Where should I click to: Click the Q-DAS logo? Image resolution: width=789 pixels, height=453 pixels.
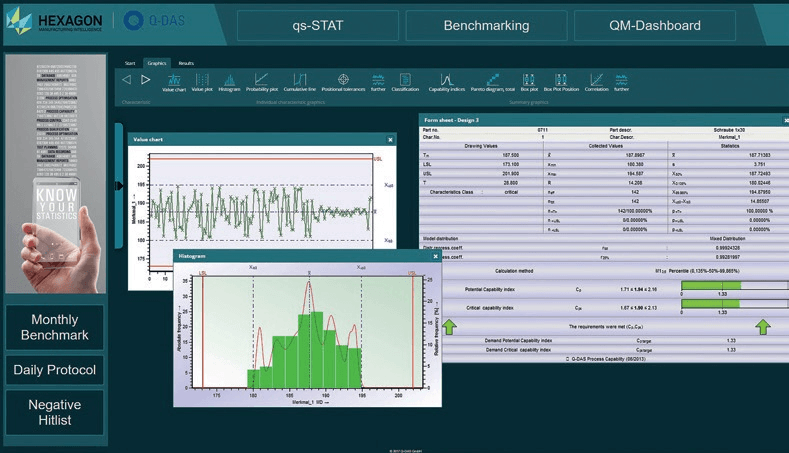tap(154, 21)
